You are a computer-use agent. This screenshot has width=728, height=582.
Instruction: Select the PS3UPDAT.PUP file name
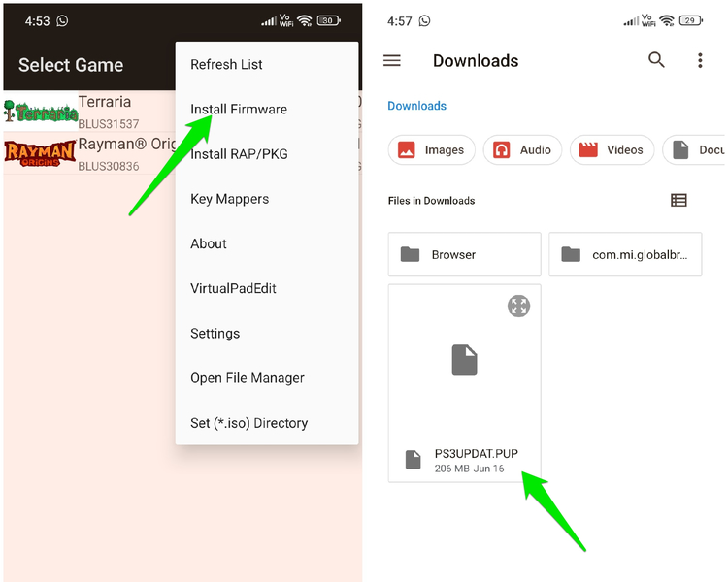tap(476, 453)
